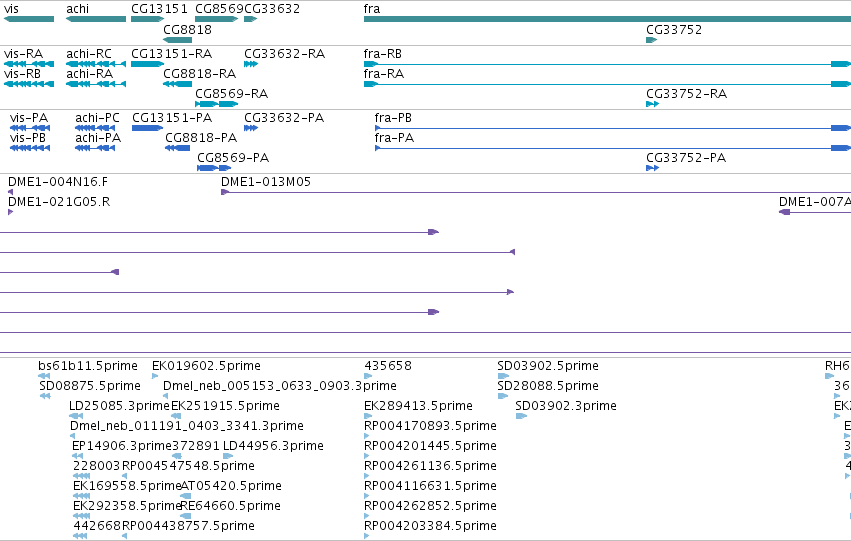
Task: Click the achi-RC transcript label
Action: pos(89,54)
